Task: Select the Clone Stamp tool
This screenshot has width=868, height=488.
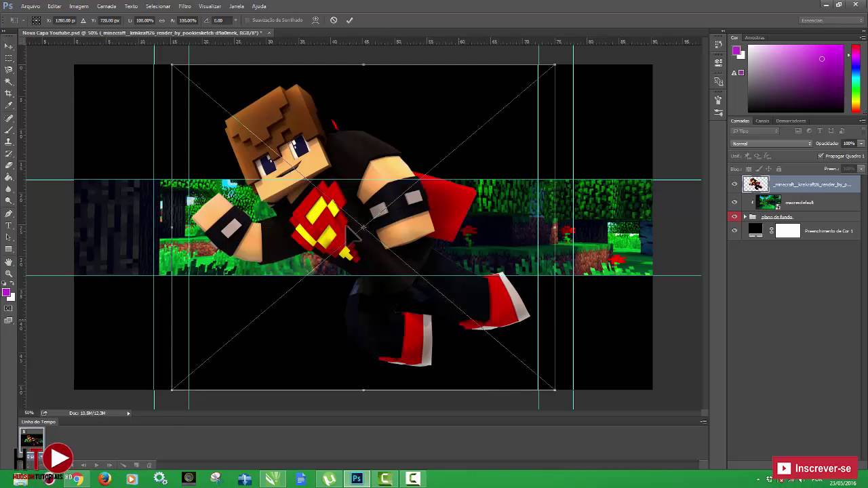Action: pos(9,141)
